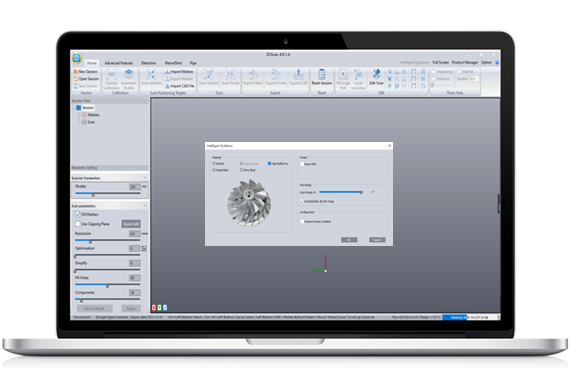This screenshot has width=569, height=392.
Task: Click the New Session icon
Action: [75, 72]
